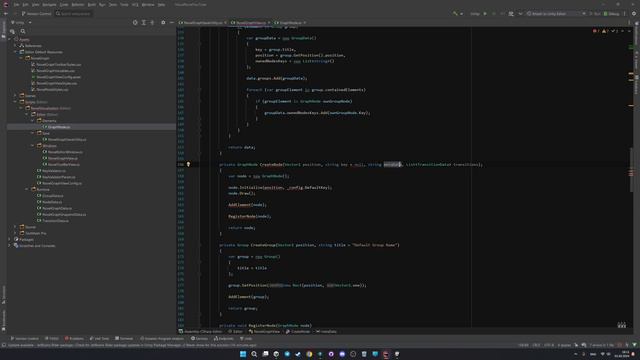This screenshot has width=640, height=360.
Task: Open the Version Control toolbar widget
Action: click(36, 13)
